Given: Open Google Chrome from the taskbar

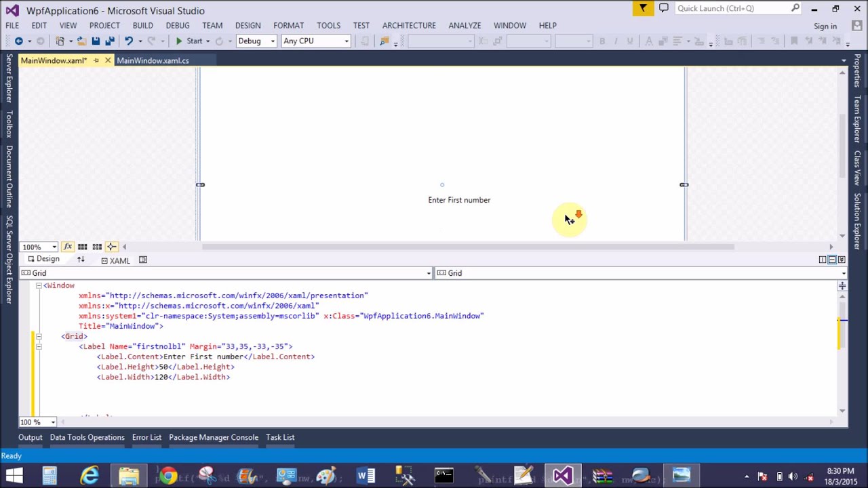Looking at the screenshot, I should pos(168,475).
